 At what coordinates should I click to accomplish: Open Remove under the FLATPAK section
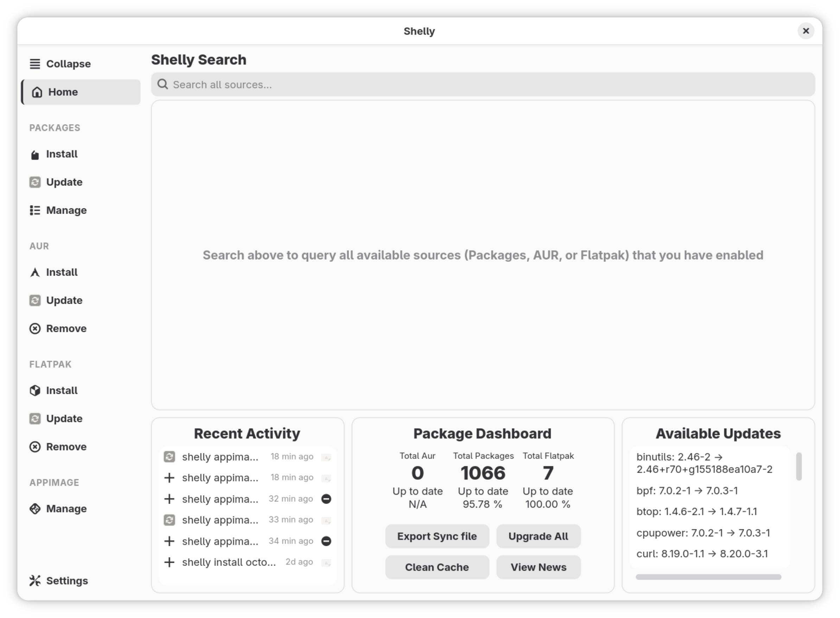coord(58,447)
